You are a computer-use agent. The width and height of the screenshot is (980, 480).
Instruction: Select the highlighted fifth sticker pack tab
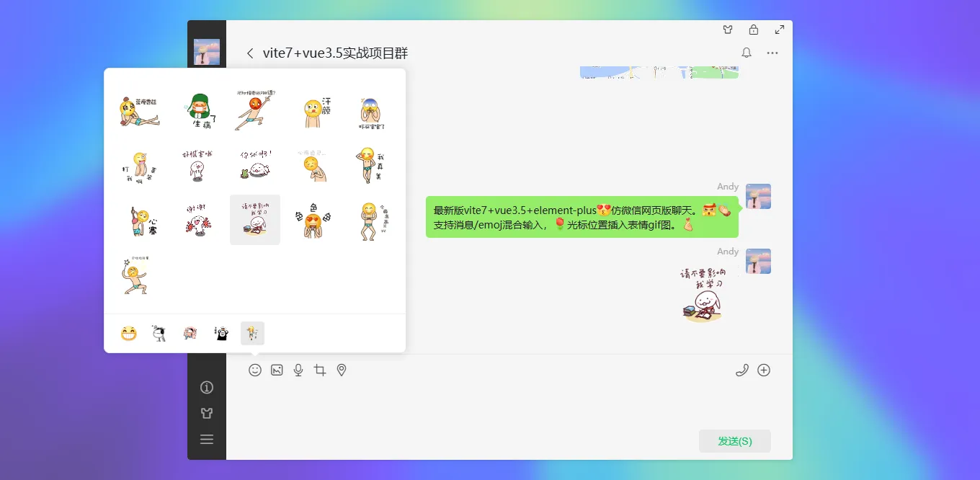click(252, 333)
